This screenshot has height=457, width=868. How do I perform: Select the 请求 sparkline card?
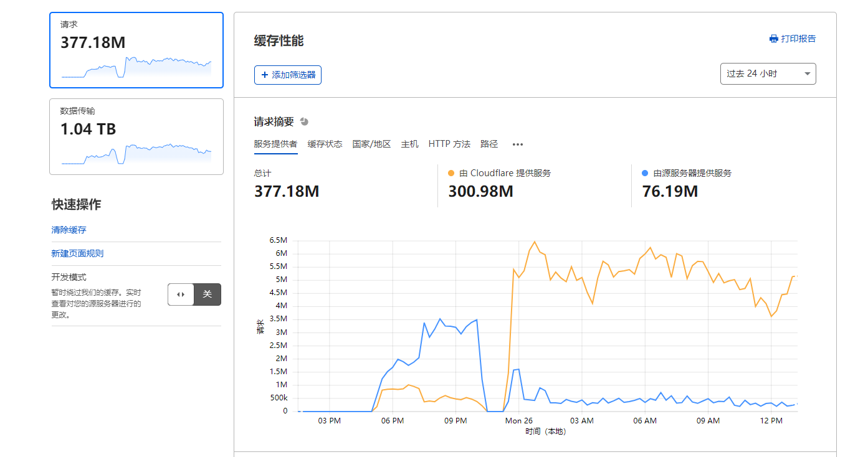(x=136, y=50)
